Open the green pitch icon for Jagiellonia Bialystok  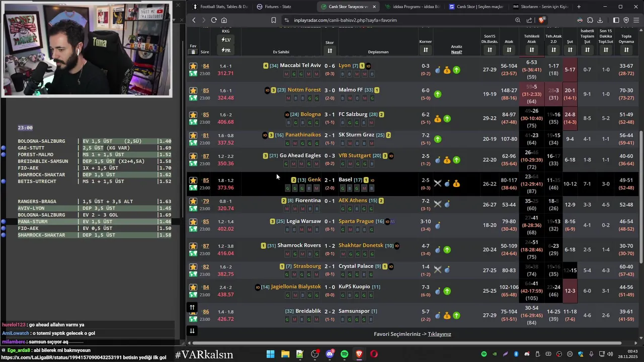point(193,295)
